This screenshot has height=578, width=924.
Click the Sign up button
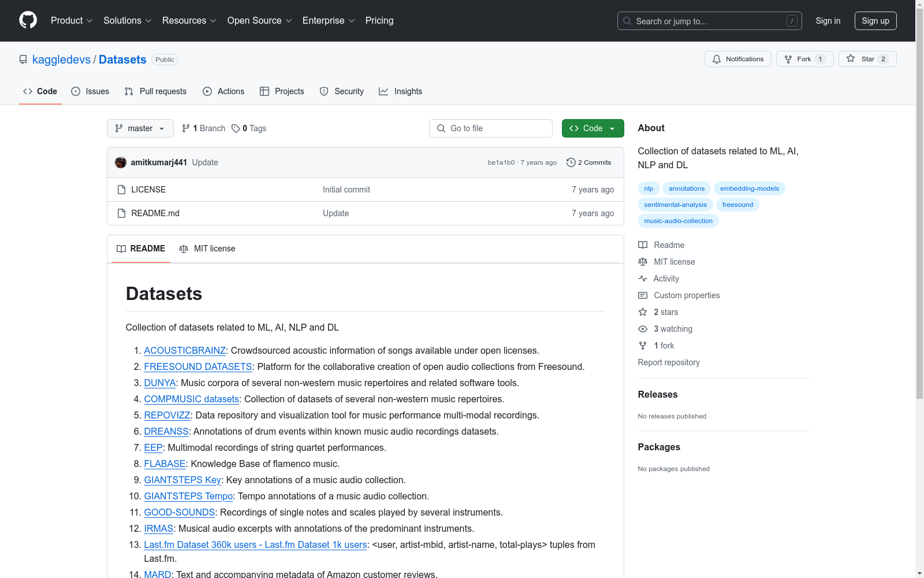pyautogui.click(x=875, y=21)
